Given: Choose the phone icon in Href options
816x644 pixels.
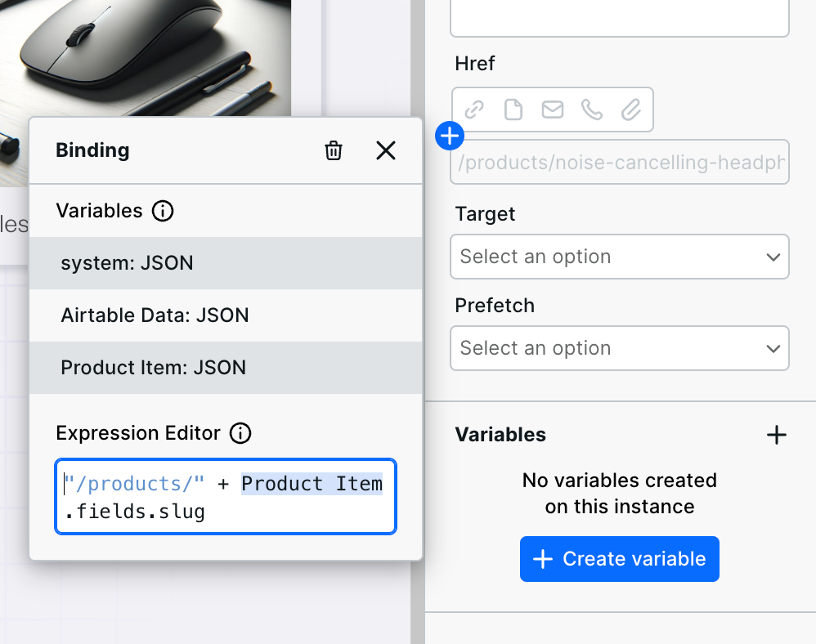Looking at the screenshot, I should pyautogui.click(x=592, y=110).
